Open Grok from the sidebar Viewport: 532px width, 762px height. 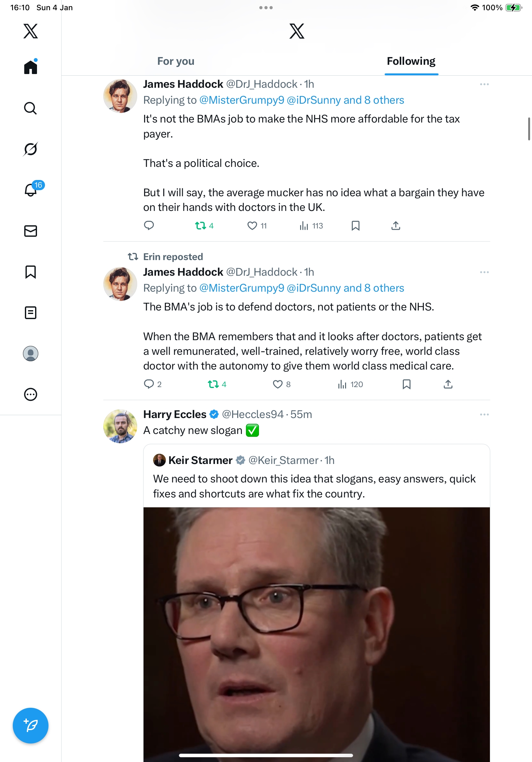(x=31, y=149)
